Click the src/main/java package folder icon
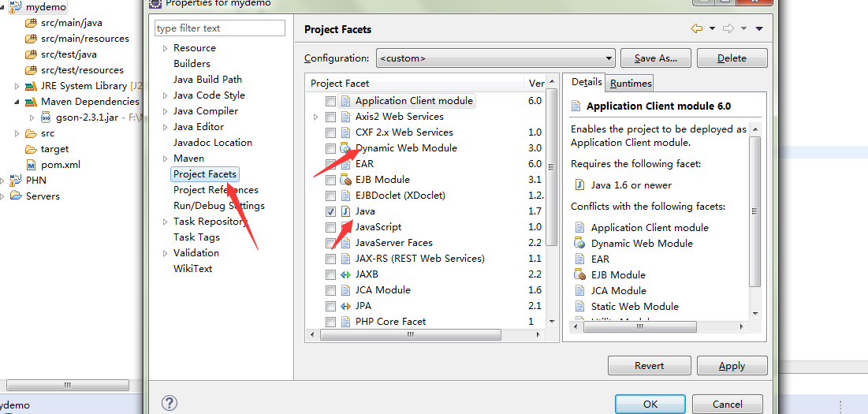 click(31, 23)
